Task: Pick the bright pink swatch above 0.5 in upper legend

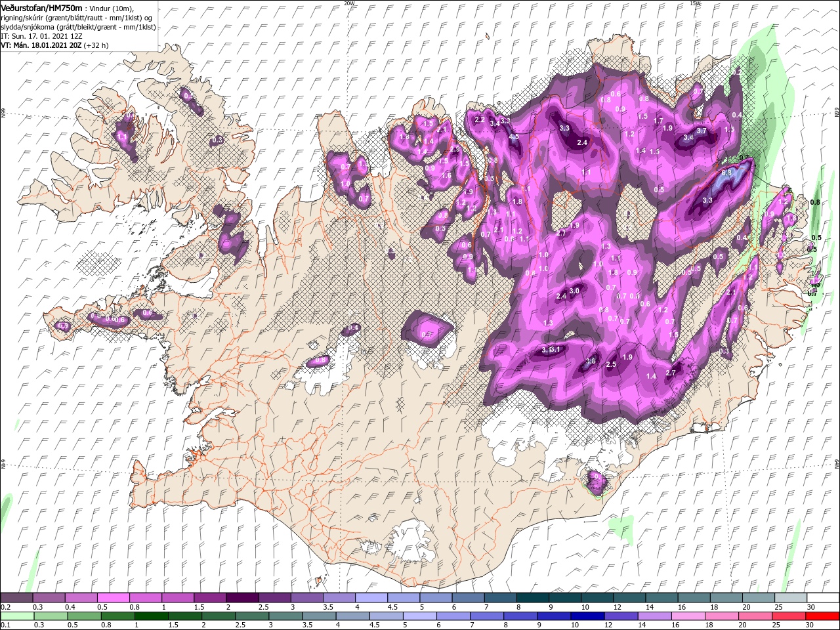Action: (x=113, y=598)
